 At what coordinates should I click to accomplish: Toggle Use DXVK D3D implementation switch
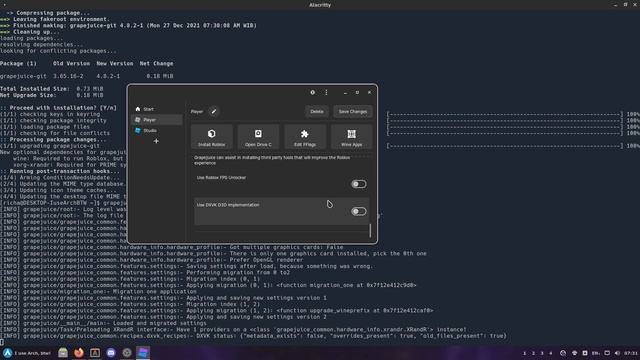click(358, 211)
